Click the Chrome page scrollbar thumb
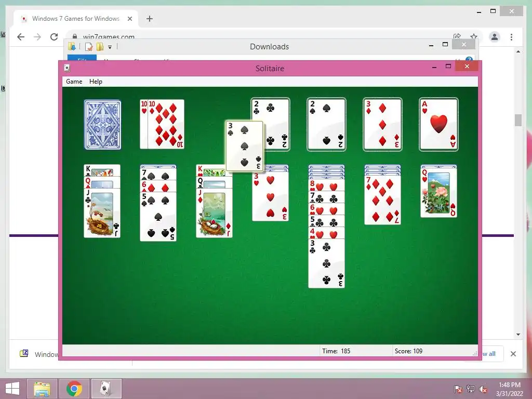Viewport: 532px width, 399px height. (x=518, y=120)
